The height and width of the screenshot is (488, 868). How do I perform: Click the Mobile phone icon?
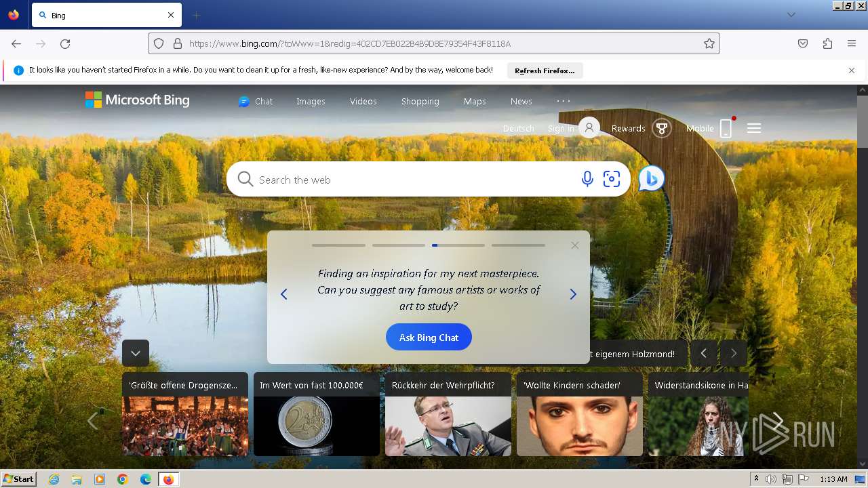coord(726,128)
